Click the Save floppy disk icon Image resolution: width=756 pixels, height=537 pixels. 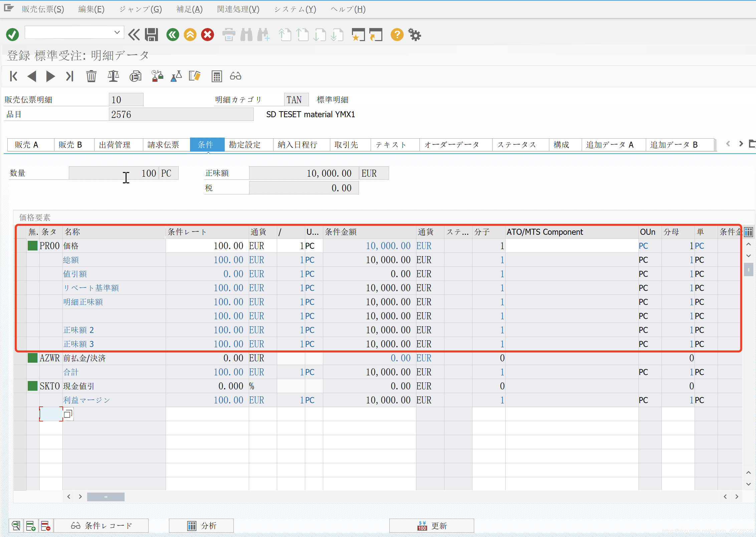151,34
